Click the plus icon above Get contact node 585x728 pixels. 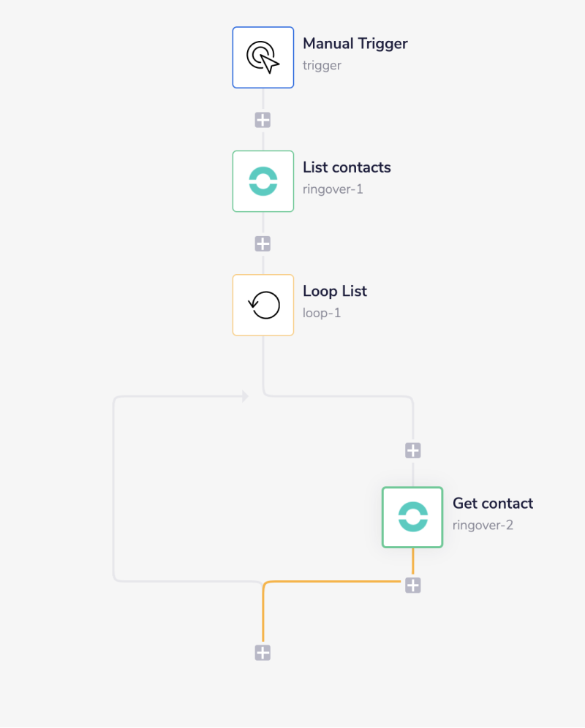click(412, 450)
